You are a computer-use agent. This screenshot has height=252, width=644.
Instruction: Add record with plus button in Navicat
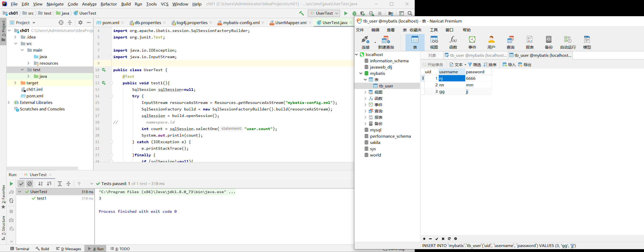[424, 239]
